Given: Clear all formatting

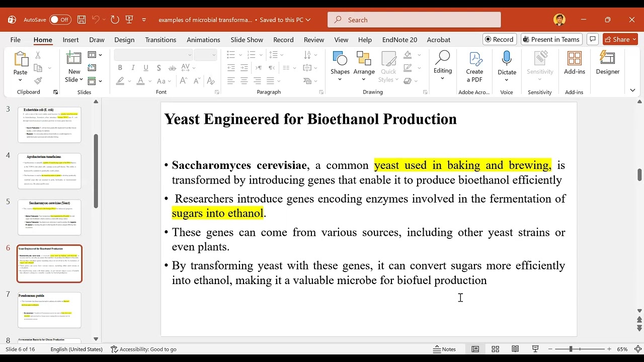Looking at the screenshot, I should [x=211, y=81].
